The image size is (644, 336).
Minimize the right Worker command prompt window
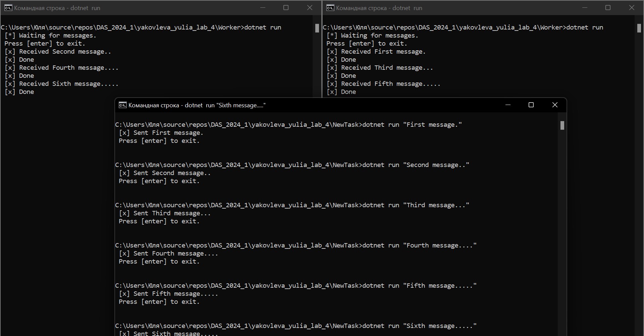point(585,8)
